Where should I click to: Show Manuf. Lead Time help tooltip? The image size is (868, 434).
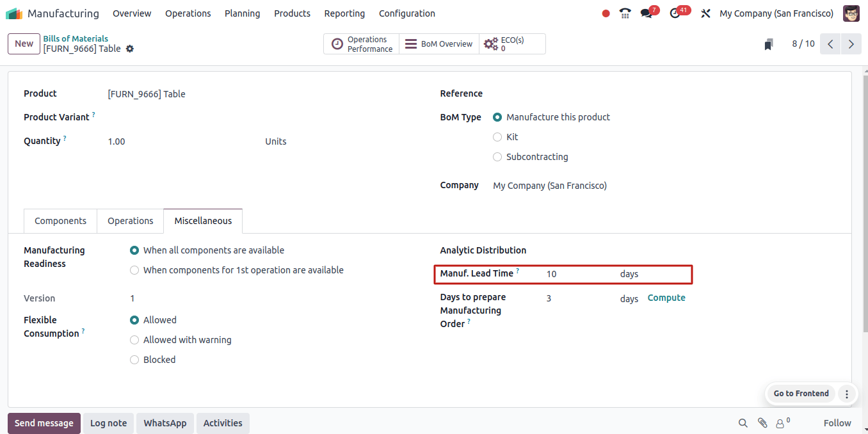tap(518, 271)
